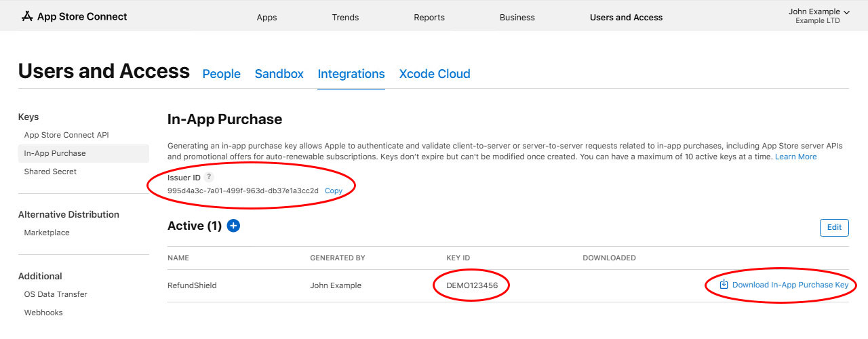Click the App Store Connect title text
This screenshot has width=868, height=339.
click(82, 16)
